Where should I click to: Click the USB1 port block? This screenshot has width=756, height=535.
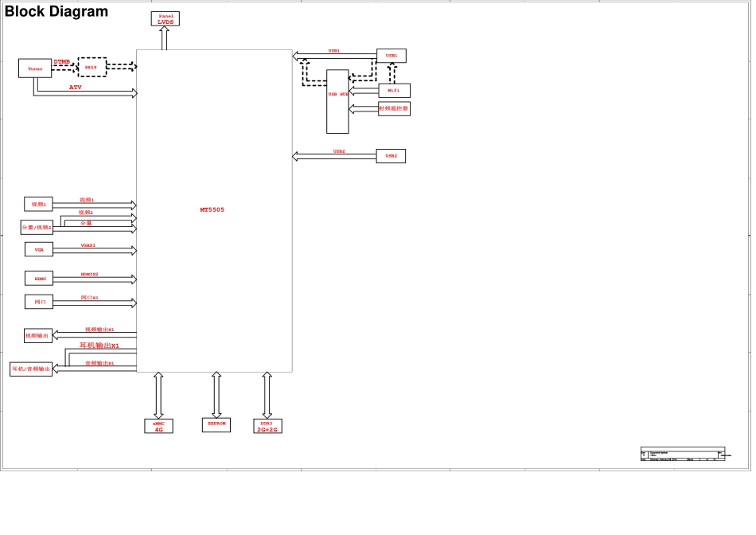click(x=392, y=56)
